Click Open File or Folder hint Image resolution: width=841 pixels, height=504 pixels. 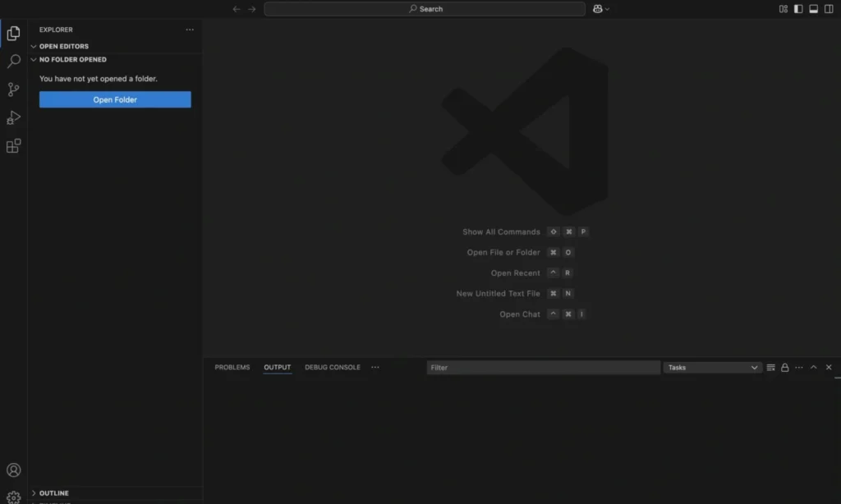503,253
